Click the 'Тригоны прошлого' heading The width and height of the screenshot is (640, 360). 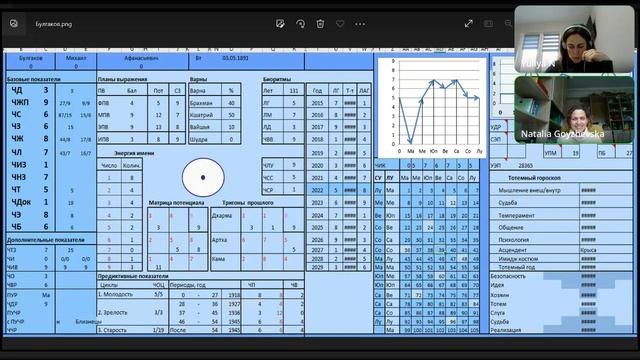click(x=248, y=202)
